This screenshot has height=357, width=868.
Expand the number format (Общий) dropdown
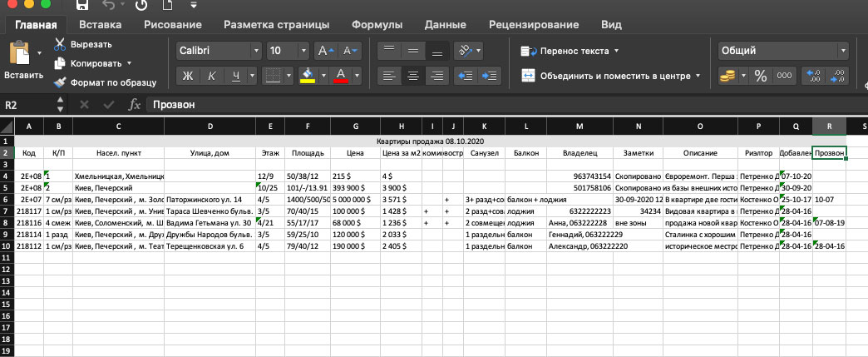coord(846,51)
